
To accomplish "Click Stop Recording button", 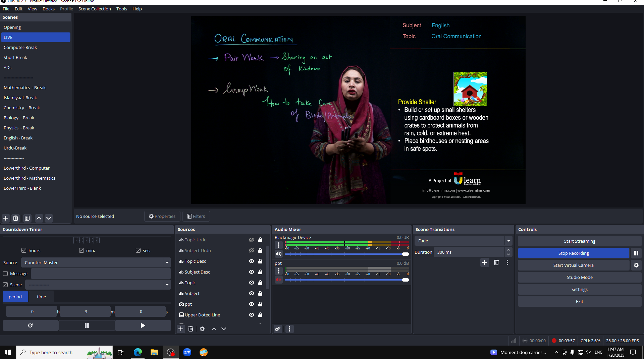I will (574, 253).
